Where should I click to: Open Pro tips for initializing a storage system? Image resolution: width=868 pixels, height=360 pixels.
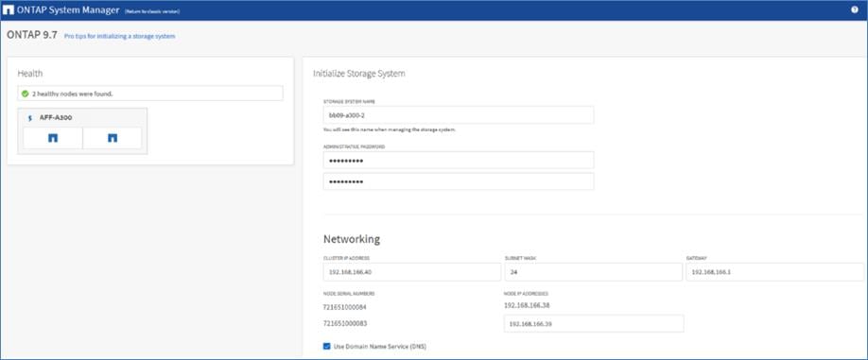tap(119, 36)
